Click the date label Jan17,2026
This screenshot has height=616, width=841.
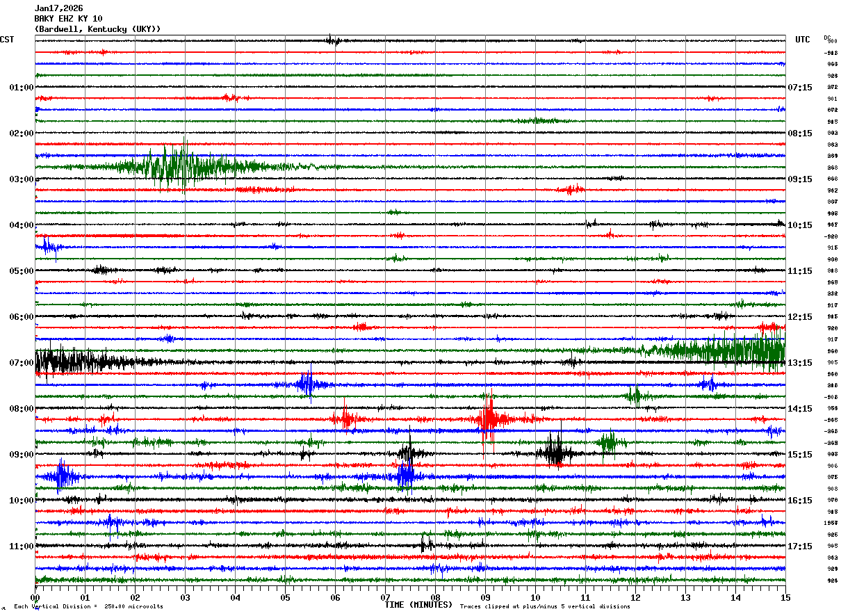click(x=58, y=8)
